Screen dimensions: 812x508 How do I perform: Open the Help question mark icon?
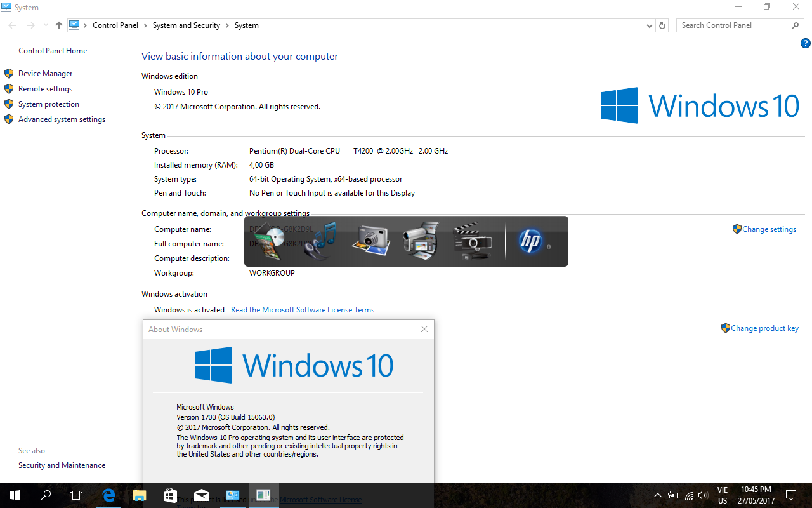coord(806,43)
